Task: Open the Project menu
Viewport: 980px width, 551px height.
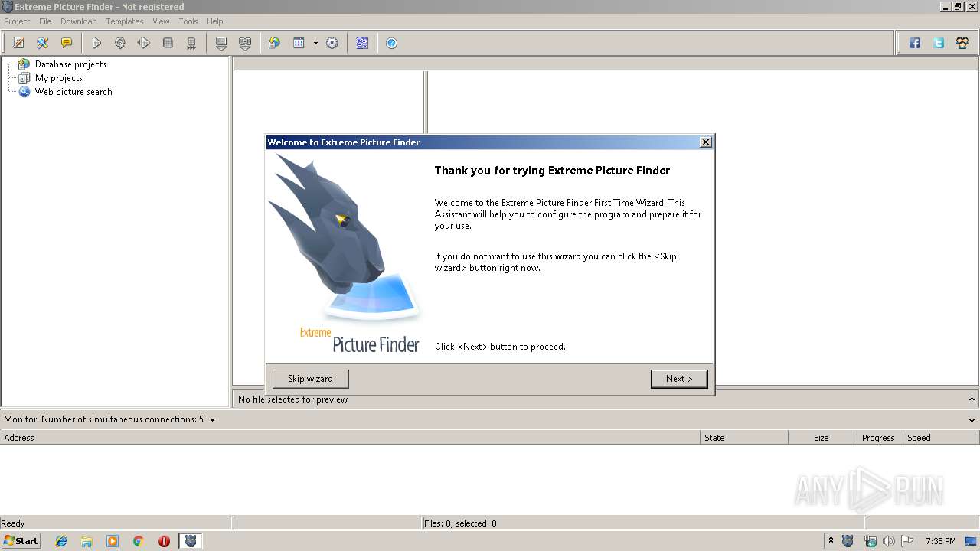Action: click(17, 21)
